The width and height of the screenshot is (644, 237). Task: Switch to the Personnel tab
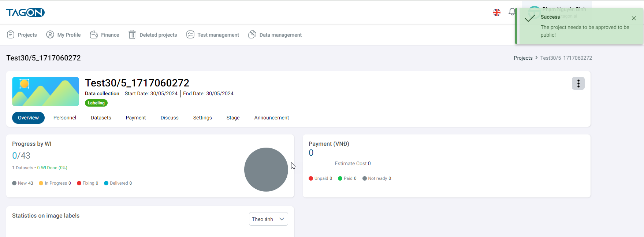(x=65, y=118)
